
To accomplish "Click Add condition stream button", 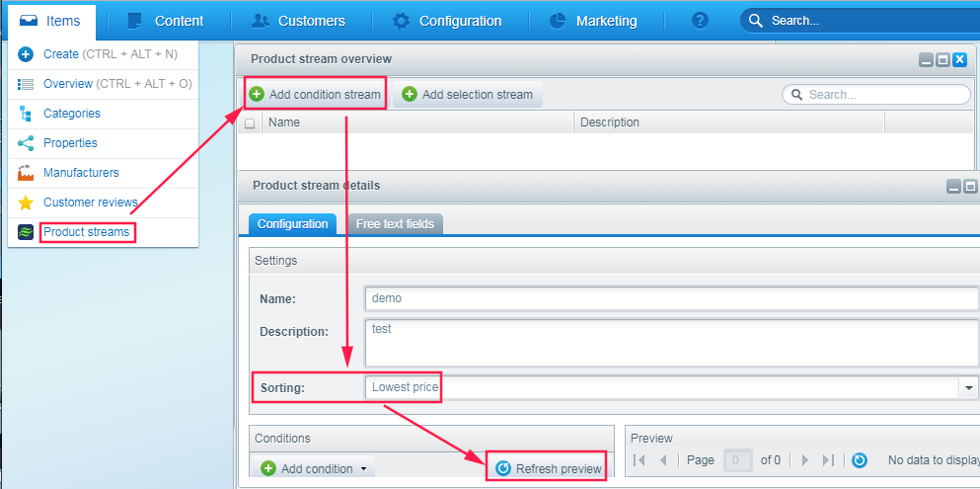I will click(314, 95).
